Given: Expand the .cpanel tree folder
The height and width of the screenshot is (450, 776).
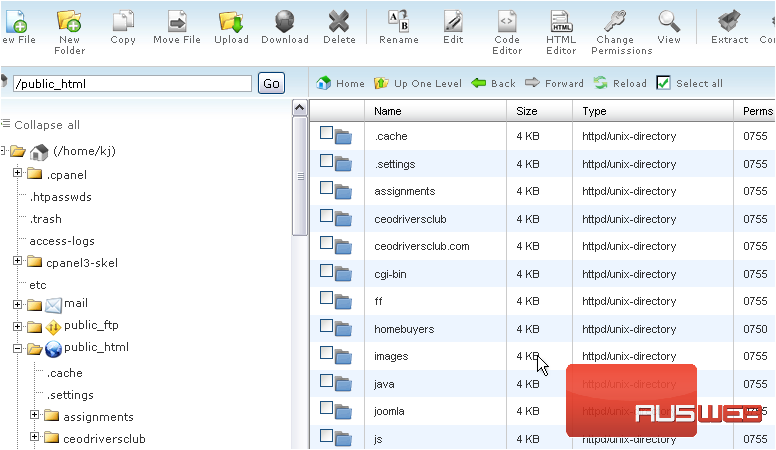Looking at the screenshot, I should tap(17, 172).
